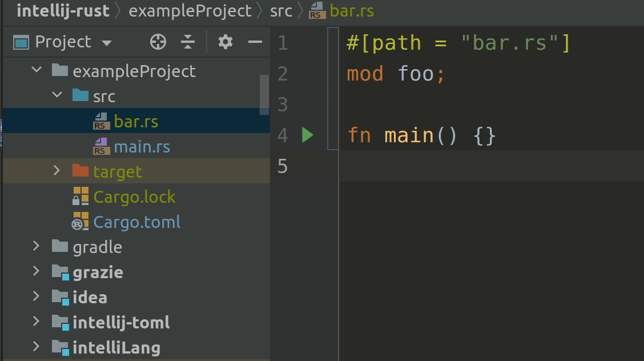Click the gradle folder icon

tap(60, 246)
